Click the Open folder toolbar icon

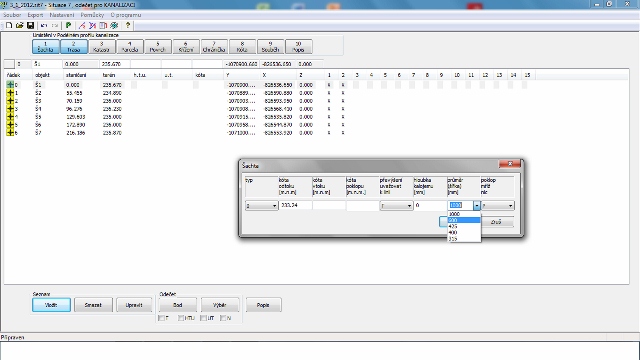click(x=20, y=25)
